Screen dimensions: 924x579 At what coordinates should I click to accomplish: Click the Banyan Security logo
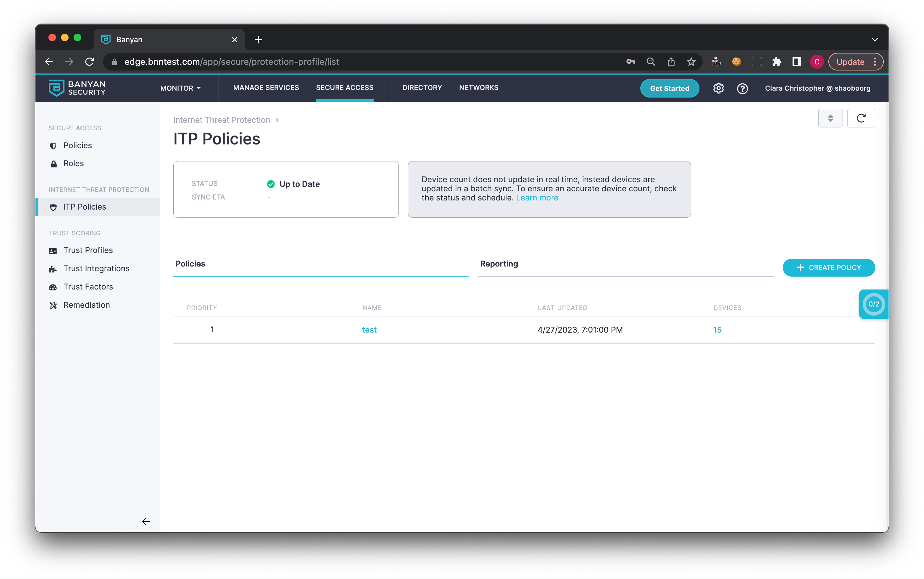77,88
